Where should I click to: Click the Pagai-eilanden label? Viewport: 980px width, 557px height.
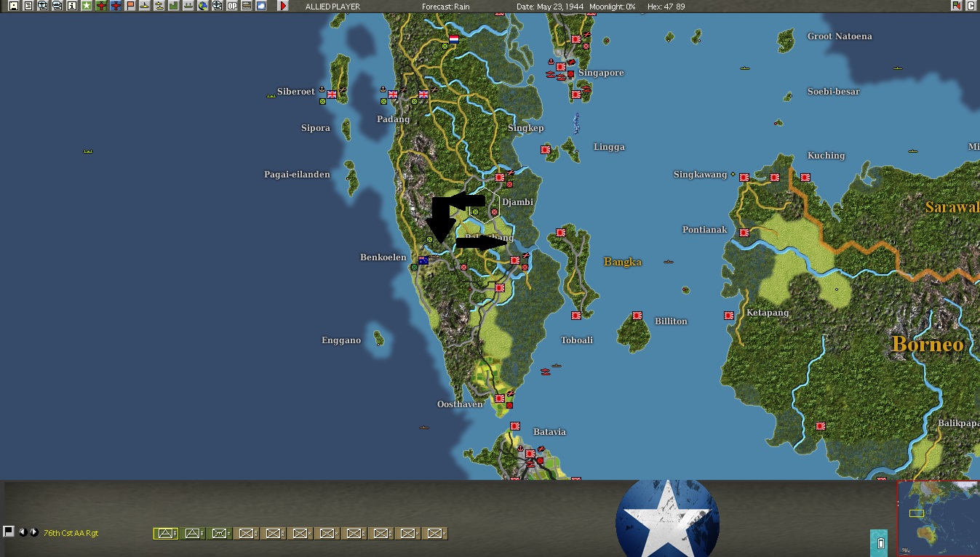point(297,175)
